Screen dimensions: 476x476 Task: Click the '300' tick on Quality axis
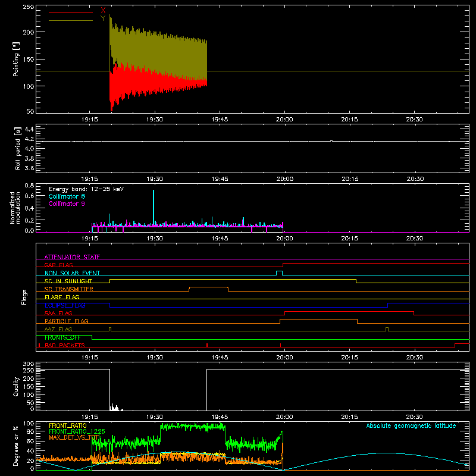pos(29,364)
